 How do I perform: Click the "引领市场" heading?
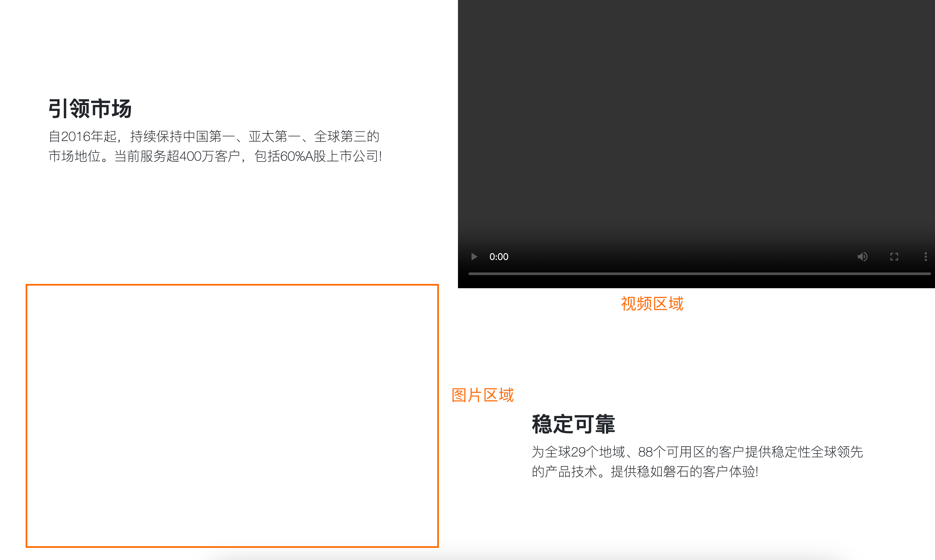click(x=90, y=109)
